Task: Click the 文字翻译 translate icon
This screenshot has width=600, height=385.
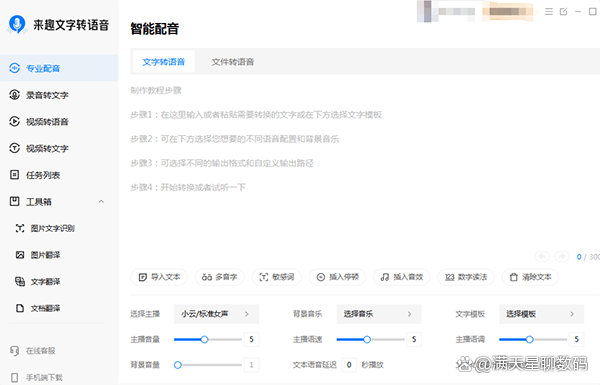Action: pyautogui.click(x=20, y=282)
